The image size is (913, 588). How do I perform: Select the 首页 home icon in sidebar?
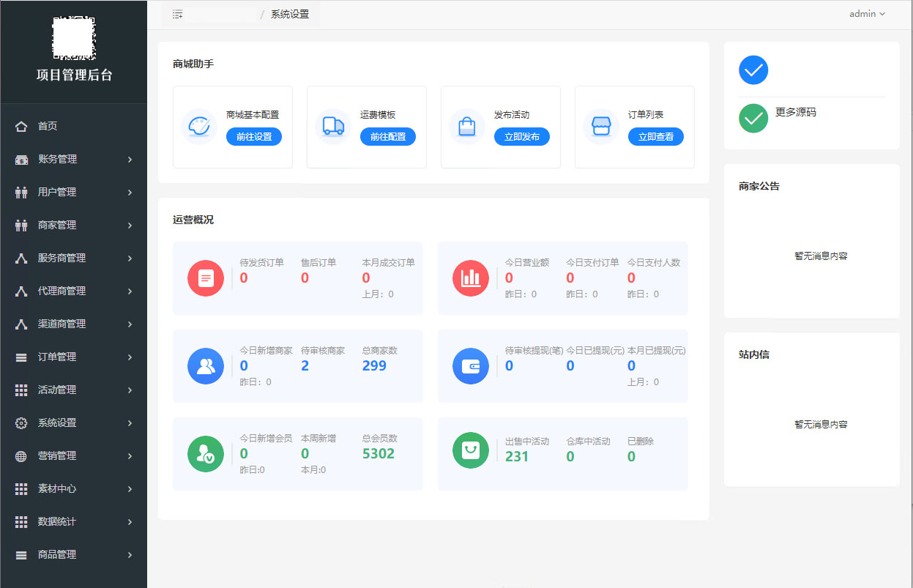21,125
